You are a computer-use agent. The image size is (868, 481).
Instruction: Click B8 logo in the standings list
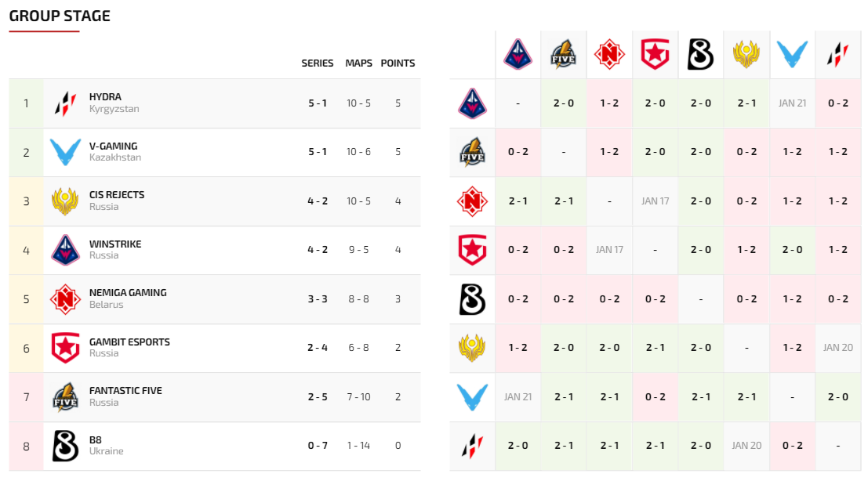[x=65, y=446]
